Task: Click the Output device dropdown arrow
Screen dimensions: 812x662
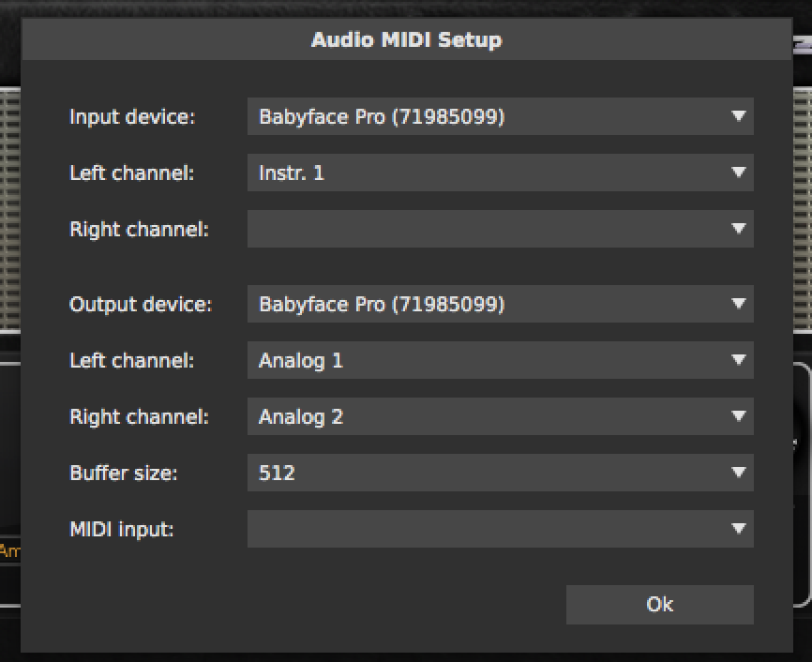Action: tap(738, 304)
